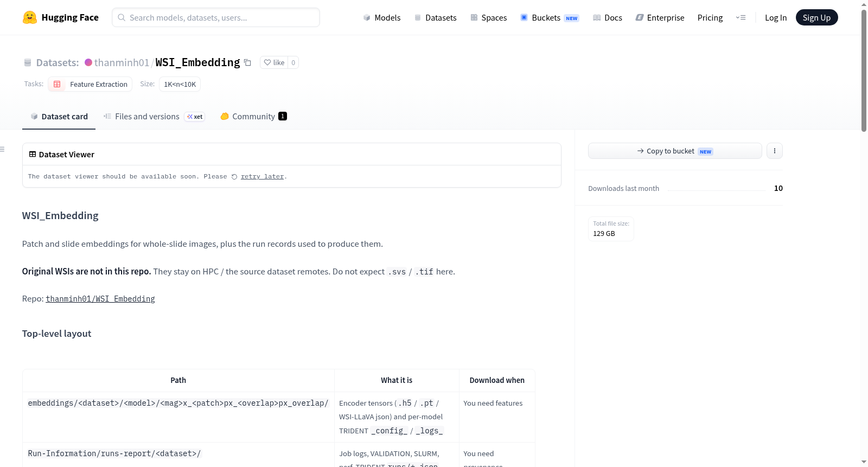Open the navigation overflow menu icon
Image resolution: width=868 pixels, height=467 pixels.
[x=741, y=17]
